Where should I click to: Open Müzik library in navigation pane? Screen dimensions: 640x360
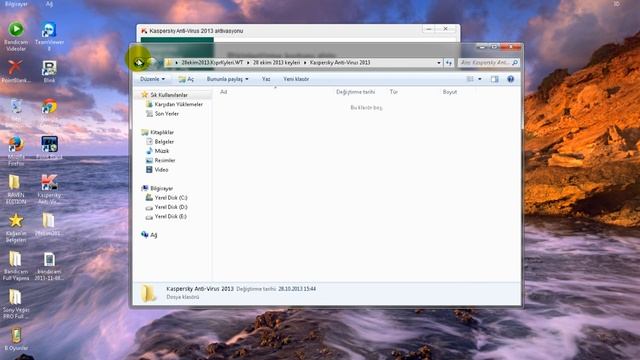coord(158,151)
